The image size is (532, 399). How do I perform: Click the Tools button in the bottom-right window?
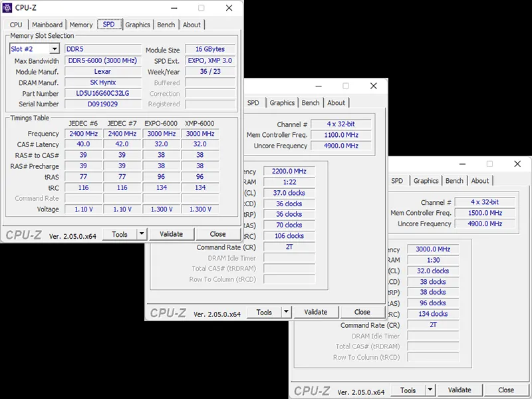(408, 390)
